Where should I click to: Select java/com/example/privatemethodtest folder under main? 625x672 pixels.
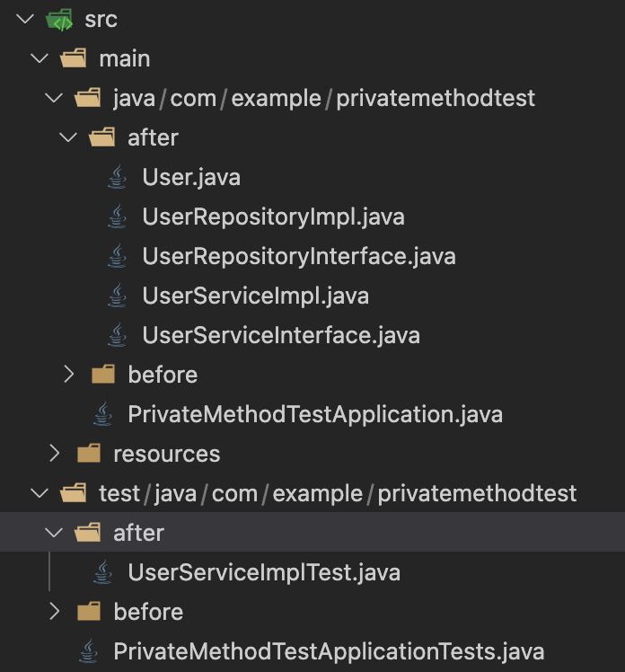pos(323,98)
